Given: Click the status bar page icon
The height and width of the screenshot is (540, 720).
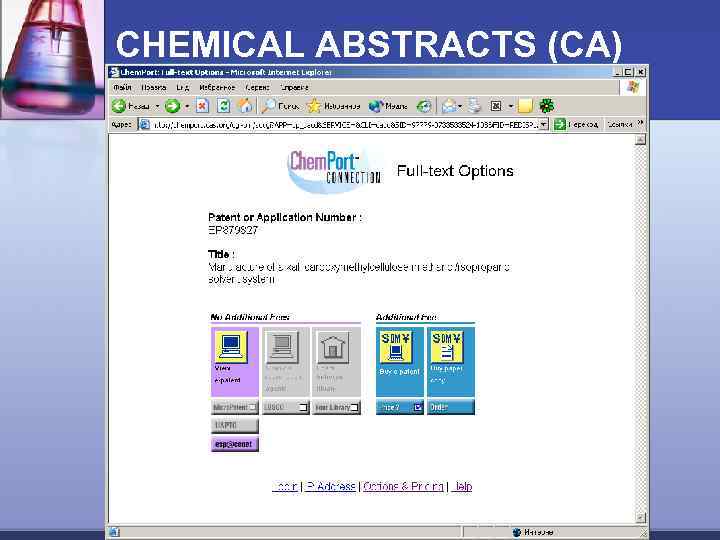Looking at the screenshot, I should 114,532.
